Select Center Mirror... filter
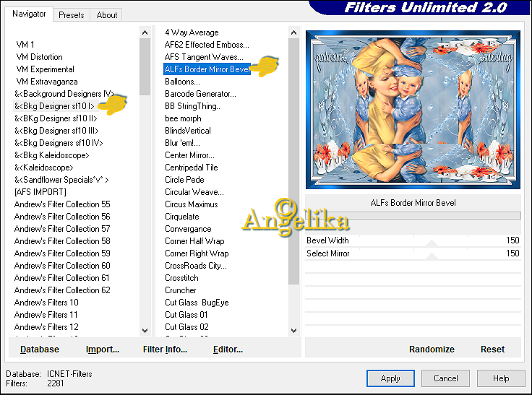532x395 pixels. tap(189, 155)
